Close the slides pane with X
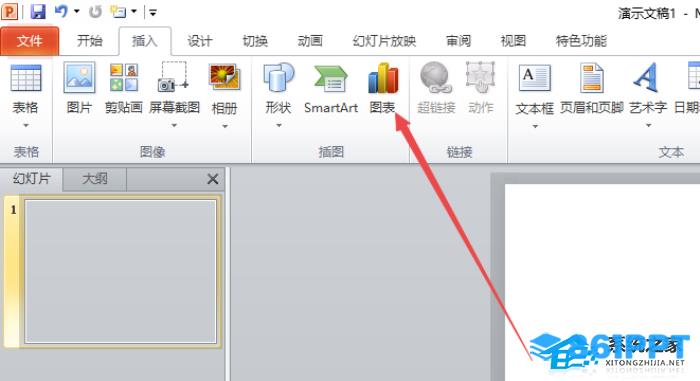This screenshot has height=381, width=700. pyautogui.click(x=212, y=179)
